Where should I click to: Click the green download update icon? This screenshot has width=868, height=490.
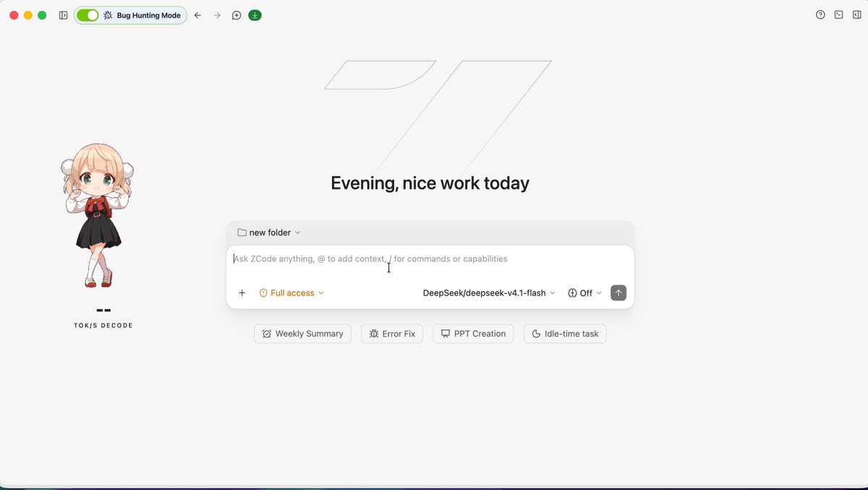[255, 15]
